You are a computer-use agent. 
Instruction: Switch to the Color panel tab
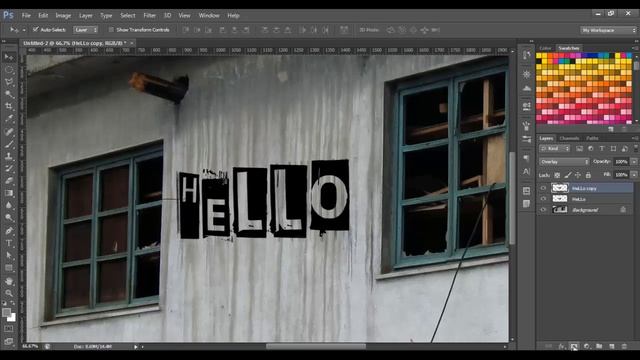tap(545, 48)
